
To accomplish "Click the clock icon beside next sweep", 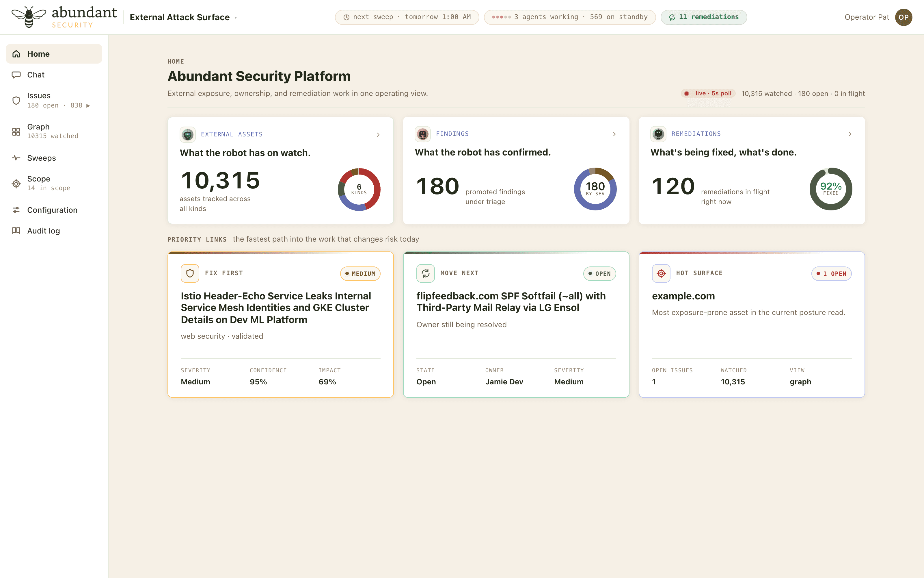I will click(346, 17).
